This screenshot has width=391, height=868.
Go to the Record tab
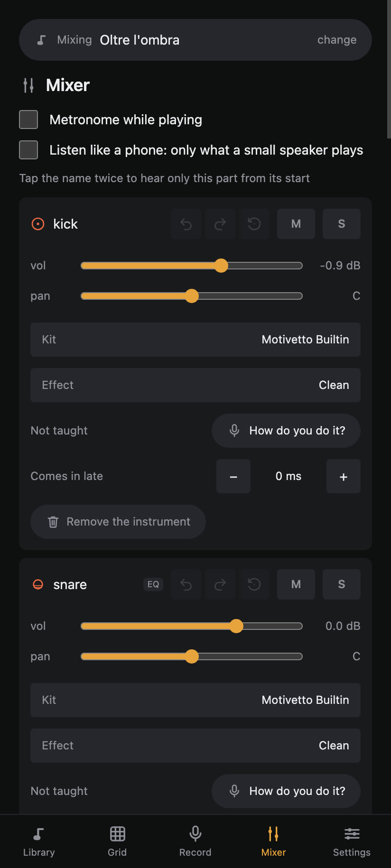[195, 841]
